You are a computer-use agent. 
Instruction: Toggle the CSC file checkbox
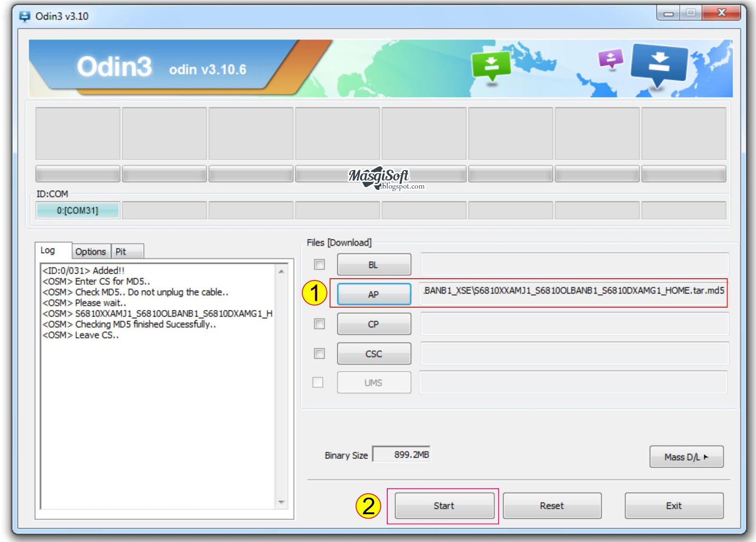(x=319, y=353)
